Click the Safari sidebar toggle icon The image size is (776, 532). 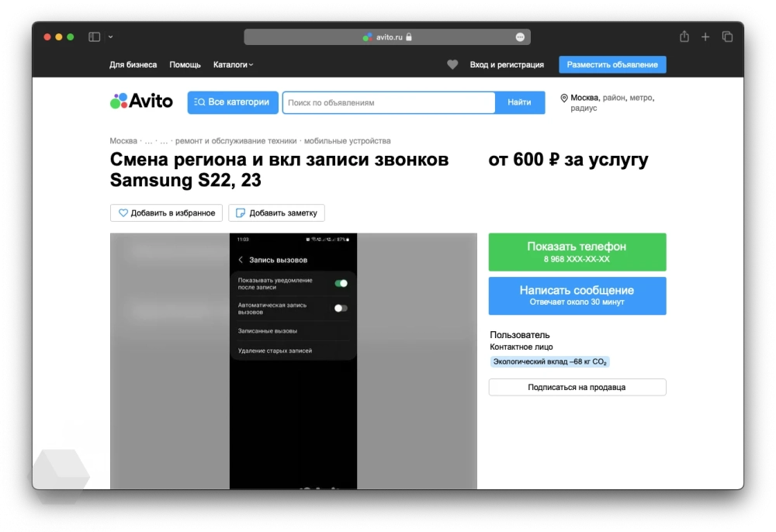coord(94,36)
